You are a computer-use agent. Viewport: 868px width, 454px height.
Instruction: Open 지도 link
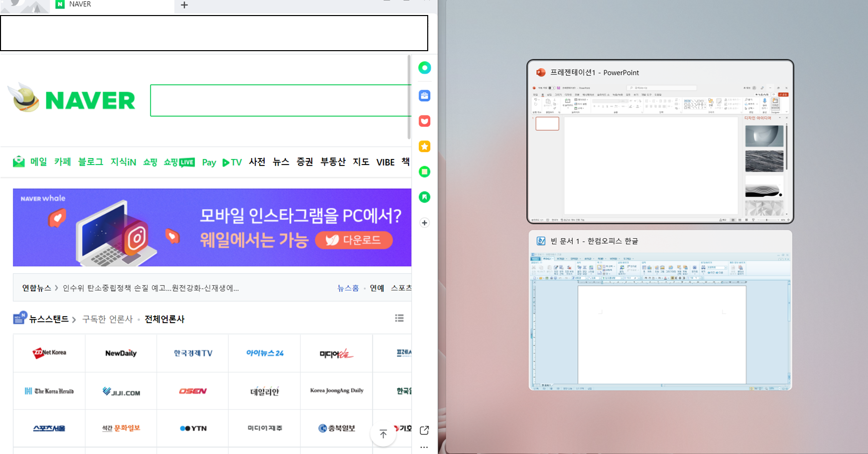tap(361, 162)
